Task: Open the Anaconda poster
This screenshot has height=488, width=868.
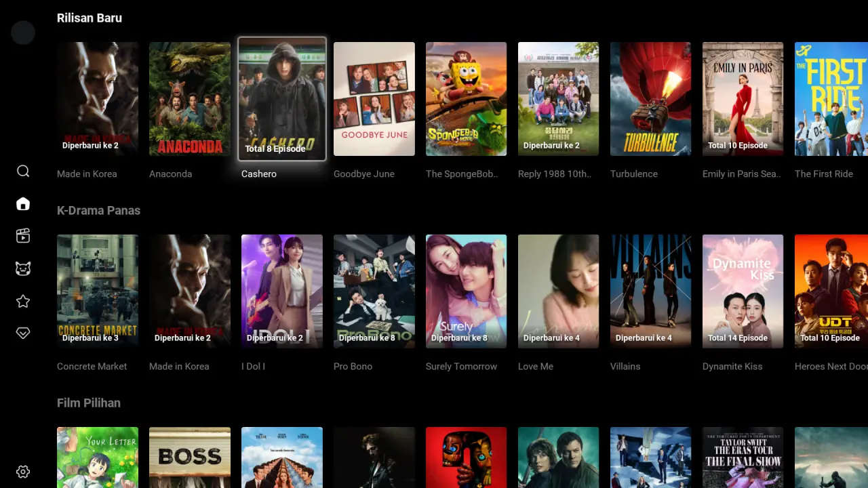Action: [190, 99]
